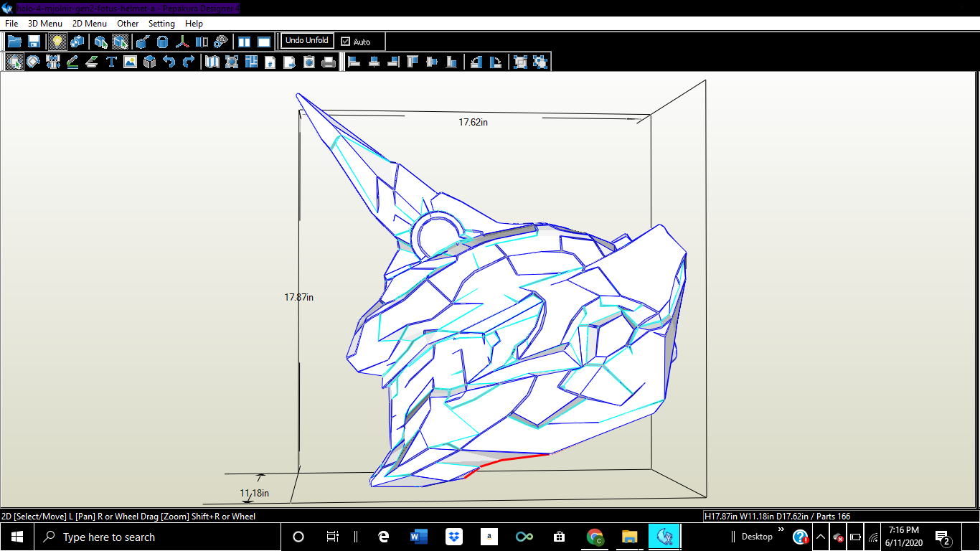Click the Undo Unfold button
The width and height of the screenshot is (980, 551).
[x=307, y=41]
